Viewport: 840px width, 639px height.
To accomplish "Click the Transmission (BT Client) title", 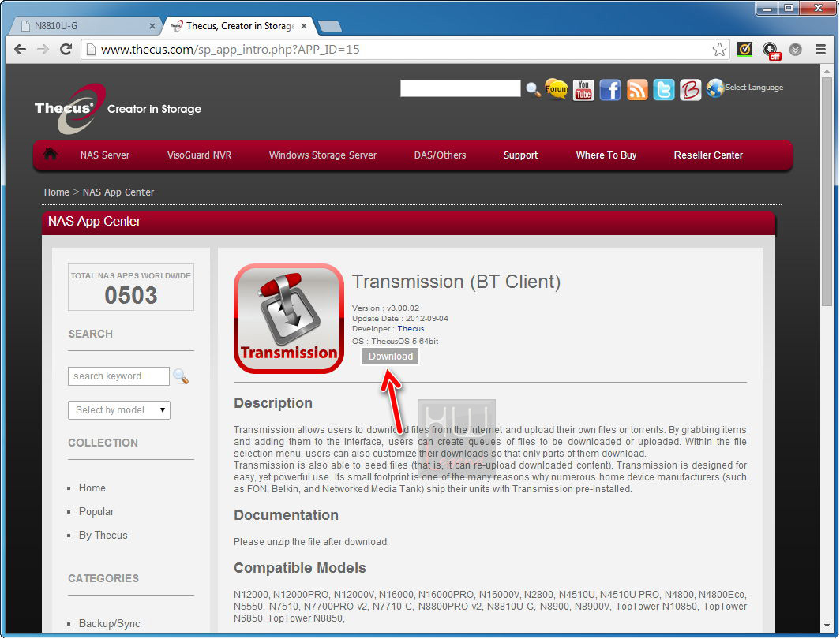I will point(456,282).
